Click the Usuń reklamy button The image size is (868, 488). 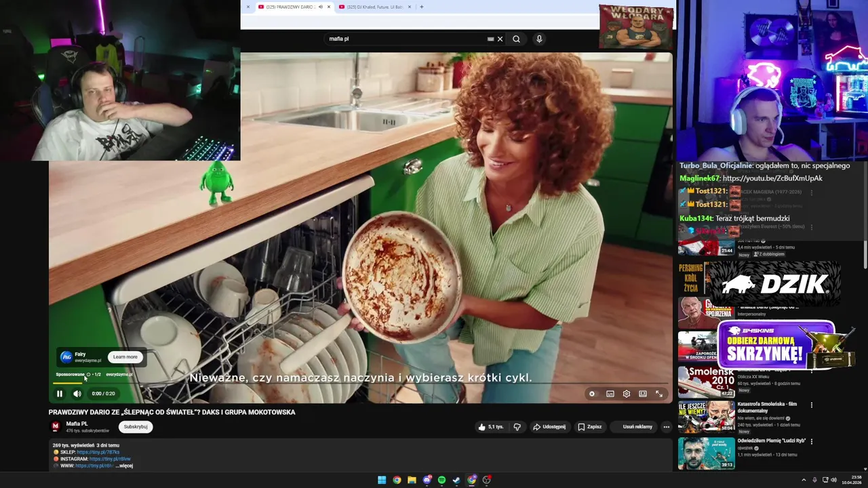click(x=635, y=427)
